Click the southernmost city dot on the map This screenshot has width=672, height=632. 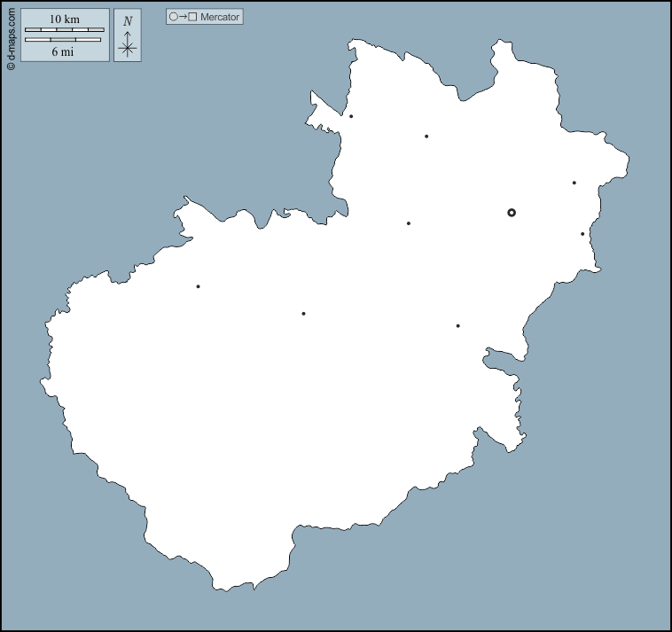click(457, 326)
